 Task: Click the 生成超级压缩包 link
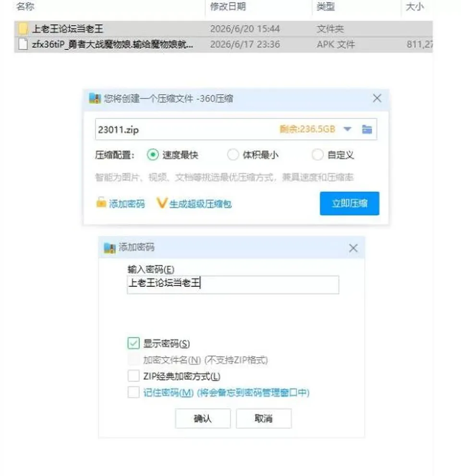201,204
